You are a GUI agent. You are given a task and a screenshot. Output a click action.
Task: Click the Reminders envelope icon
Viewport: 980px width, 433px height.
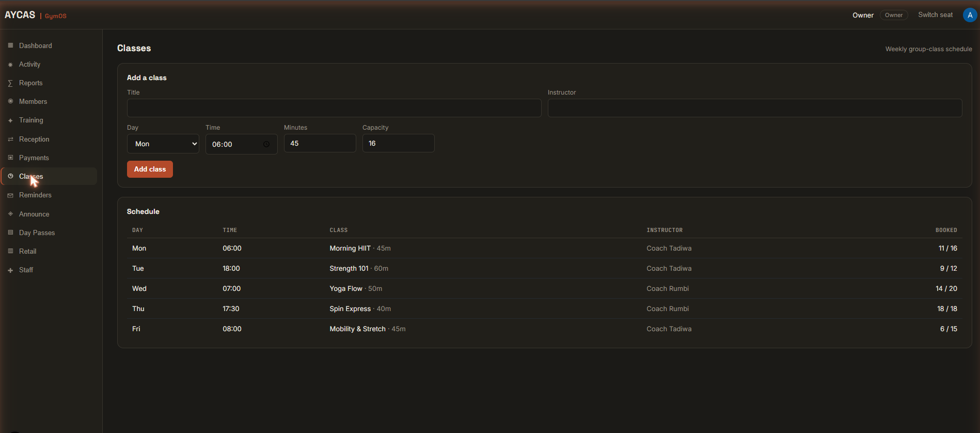click(10, 195)
